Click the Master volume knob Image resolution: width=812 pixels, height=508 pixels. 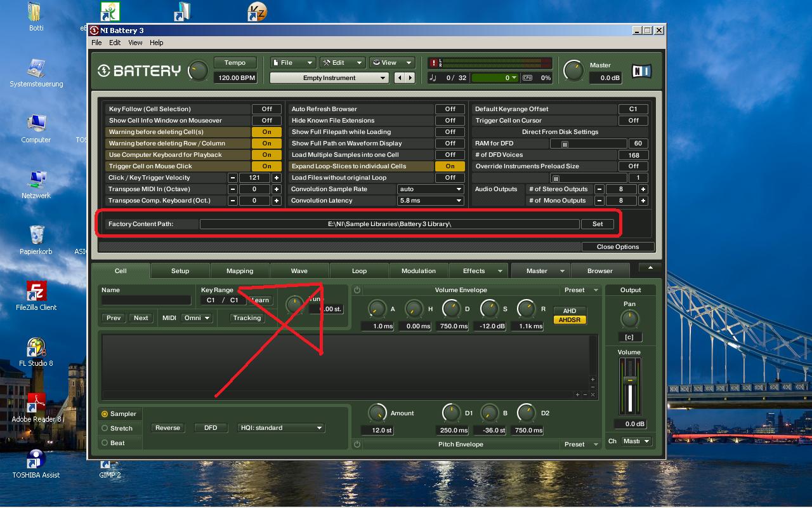(573, 70)
